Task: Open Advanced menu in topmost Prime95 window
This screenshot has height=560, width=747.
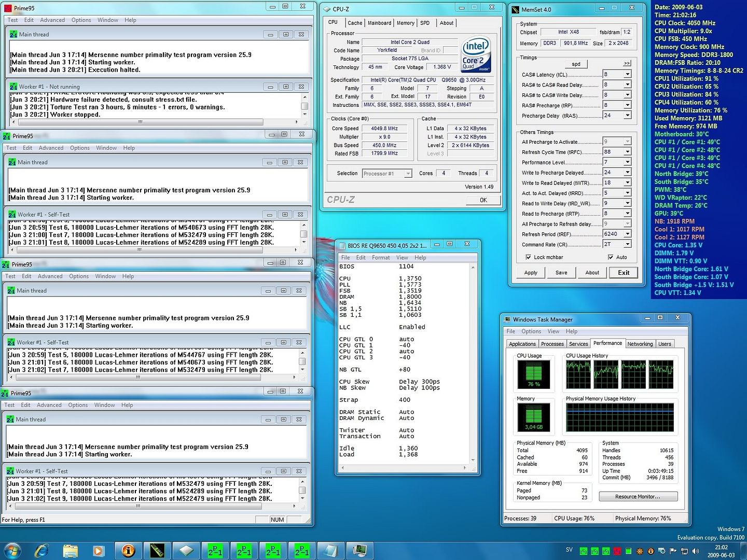Action: point(52,20)
